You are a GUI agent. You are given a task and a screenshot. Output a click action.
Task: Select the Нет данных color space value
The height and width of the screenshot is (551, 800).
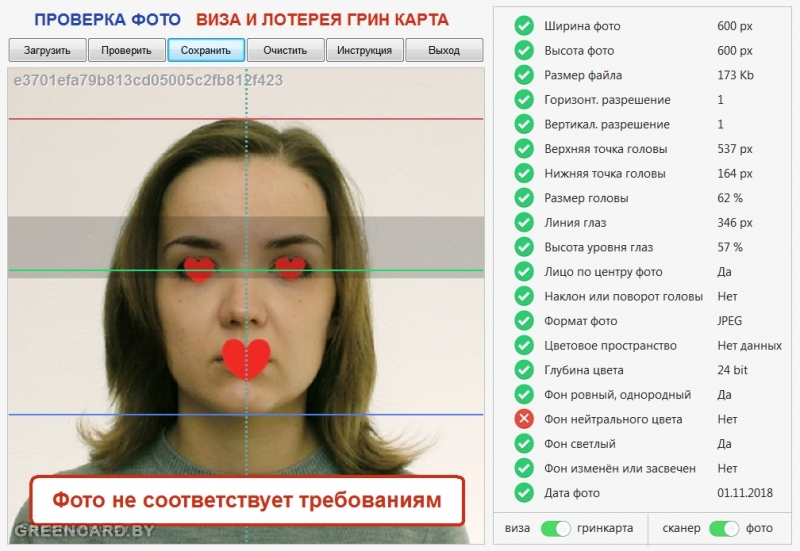(x=749, y=345)
